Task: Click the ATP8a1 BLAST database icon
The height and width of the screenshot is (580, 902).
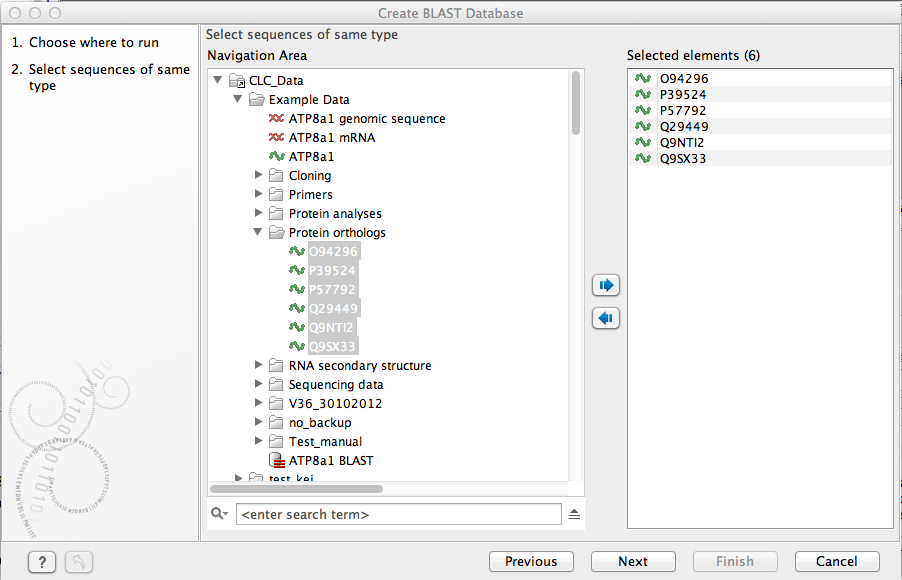Action: click(x=277, y=461)
